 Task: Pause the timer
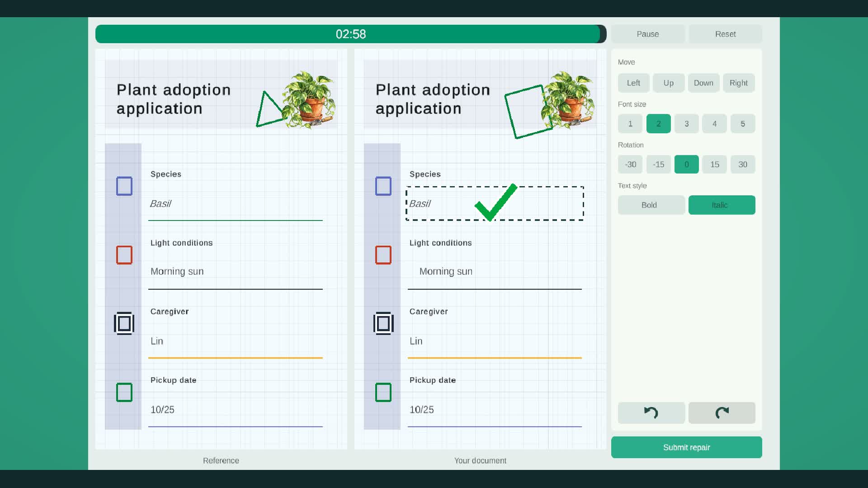648,34
